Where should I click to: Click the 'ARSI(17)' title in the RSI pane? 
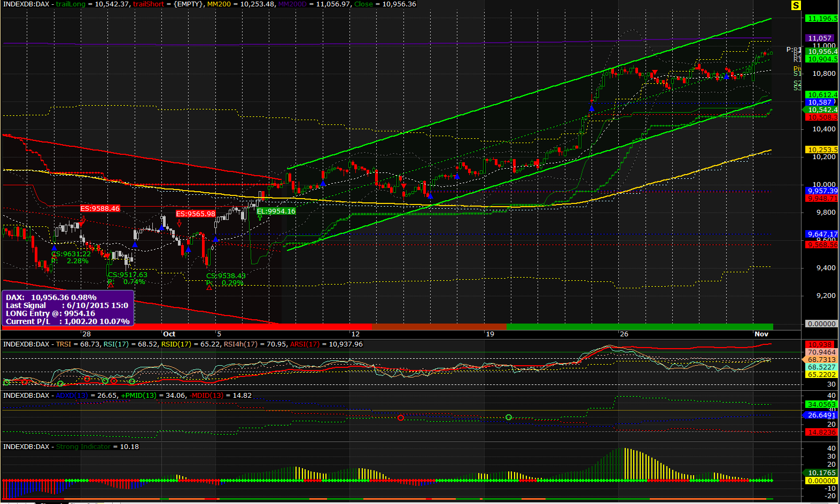305,344
